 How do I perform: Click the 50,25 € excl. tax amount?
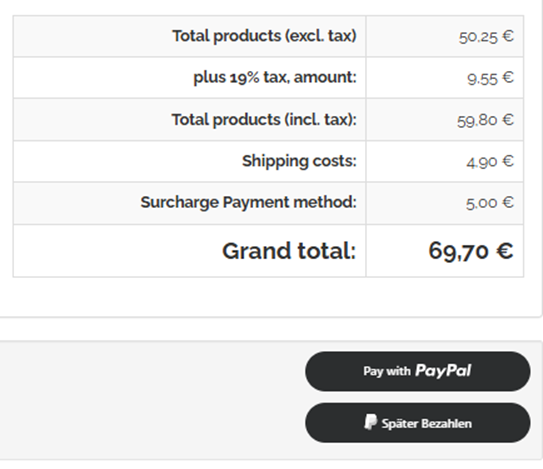(x=486, y=36)
